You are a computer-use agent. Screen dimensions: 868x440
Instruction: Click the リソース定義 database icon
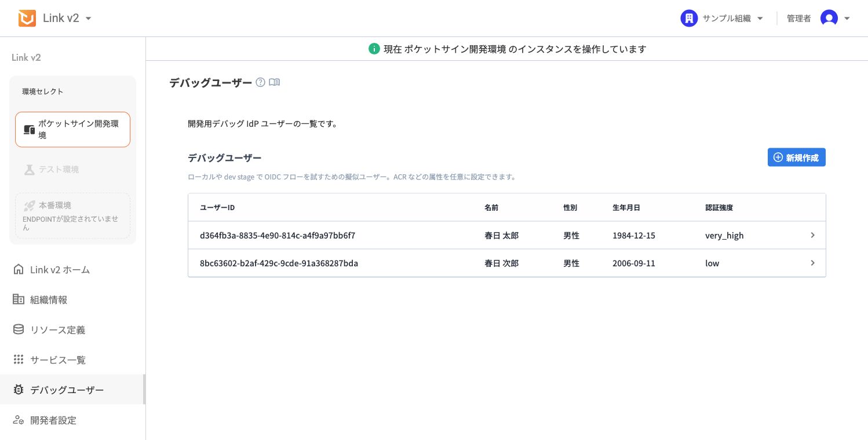[19, 329]
